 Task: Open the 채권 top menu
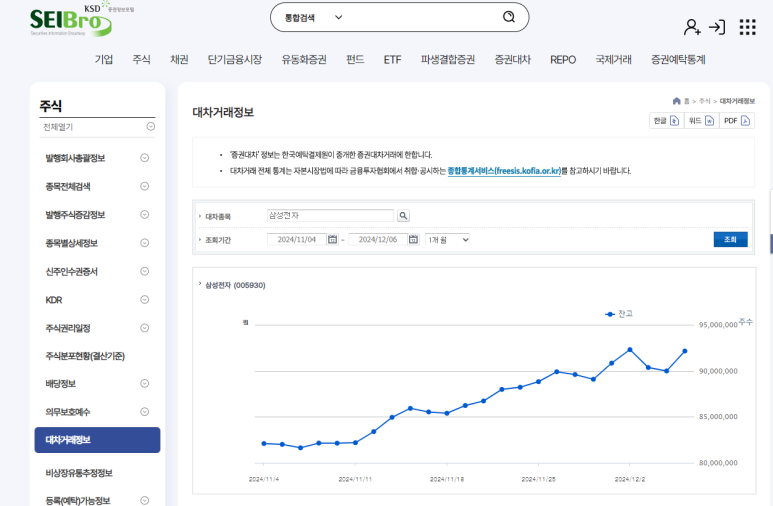pyautogui.click(x=179, y=60)
